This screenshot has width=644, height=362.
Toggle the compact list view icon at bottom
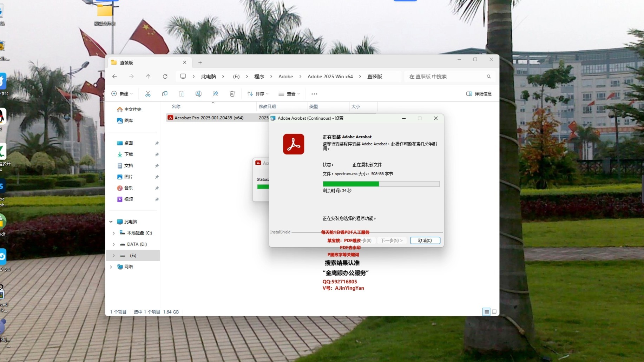click(x=486, y=312)
